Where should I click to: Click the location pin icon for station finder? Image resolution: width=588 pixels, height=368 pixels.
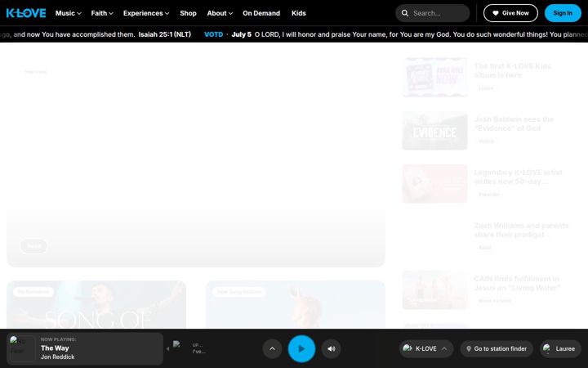469,349
